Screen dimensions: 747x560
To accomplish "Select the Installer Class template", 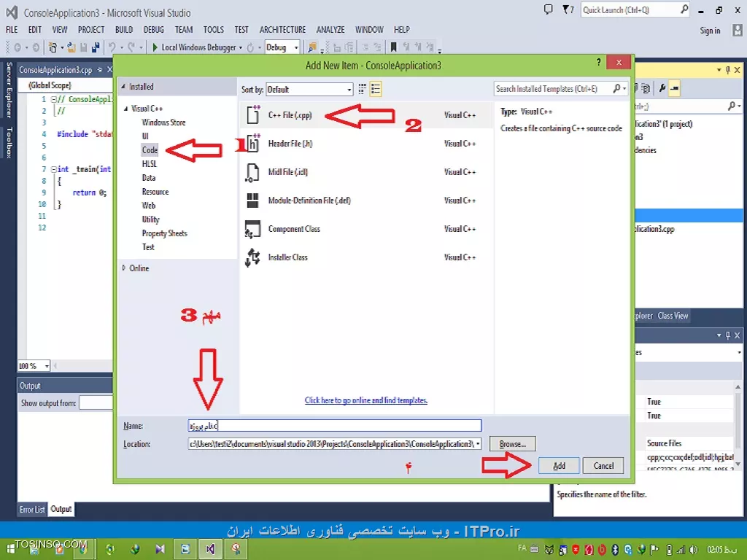I will 366,257.
